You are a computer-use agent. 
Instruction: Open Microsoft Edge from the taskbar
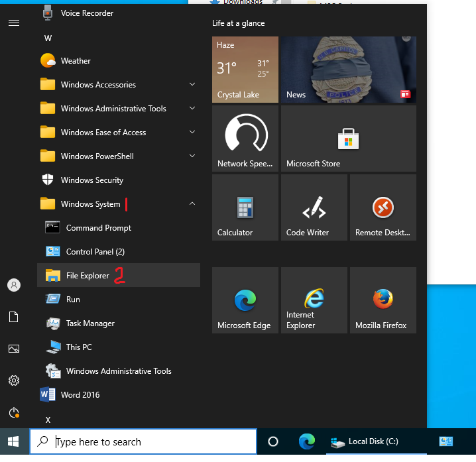(306, 441)
